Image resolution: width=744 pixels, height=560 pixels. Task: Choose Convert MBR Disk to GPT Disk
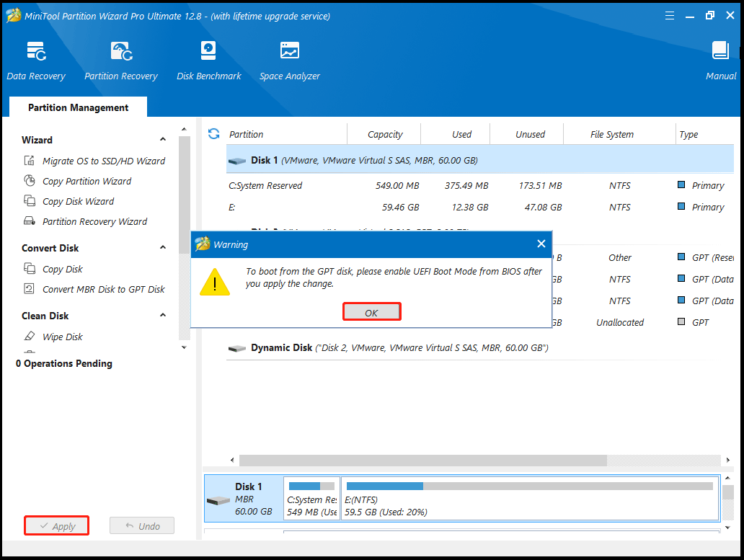pos(94,289)
